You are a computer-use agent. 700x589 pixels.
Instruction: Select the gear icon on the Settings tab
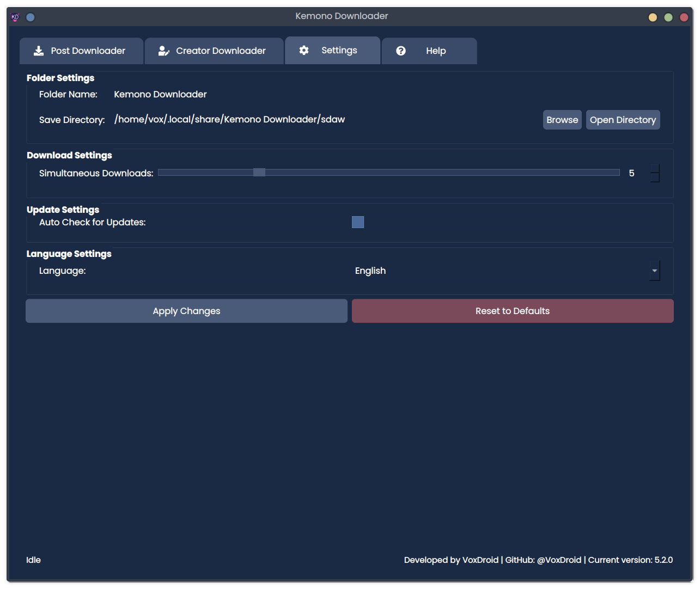pos(303,50)
